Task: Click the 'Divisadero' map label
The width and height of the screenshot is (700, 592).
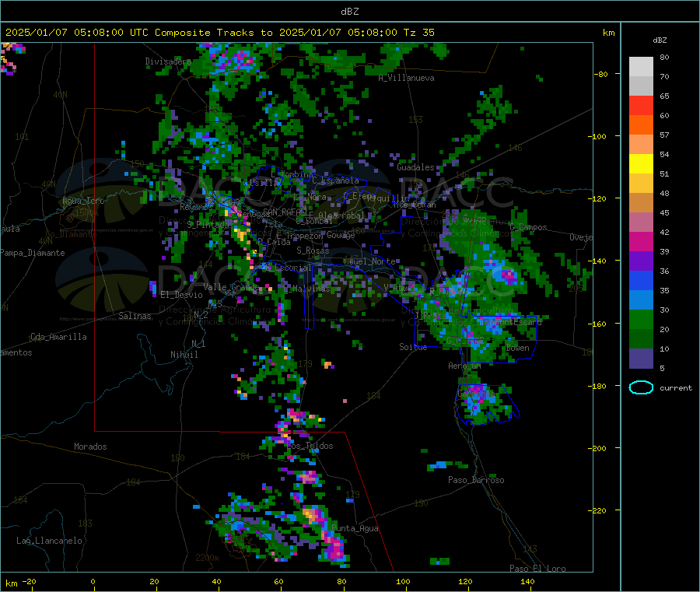Action: pos(168,61)
